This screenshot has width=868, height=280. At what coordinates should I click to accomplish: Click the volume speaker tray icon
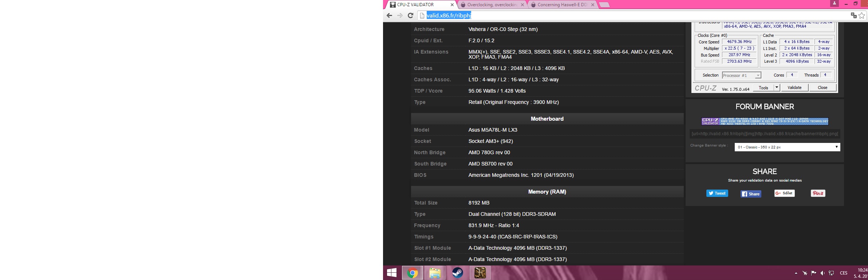coord(822,273)
